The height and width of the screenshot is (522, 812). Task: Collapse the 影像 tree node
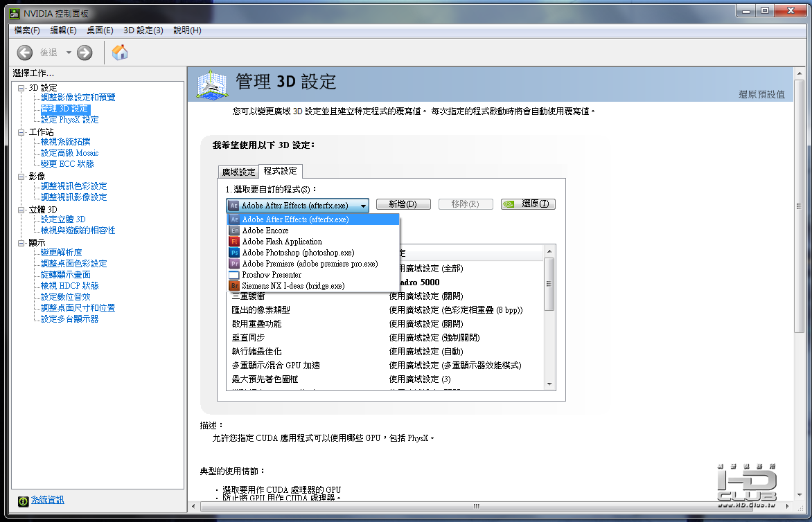[x=21, y=177]
